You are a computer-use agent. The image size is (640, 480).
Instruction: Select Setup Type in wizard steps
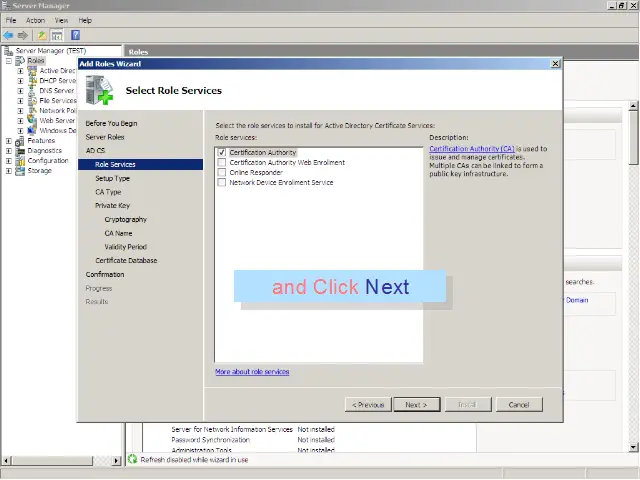click(112, 178)
